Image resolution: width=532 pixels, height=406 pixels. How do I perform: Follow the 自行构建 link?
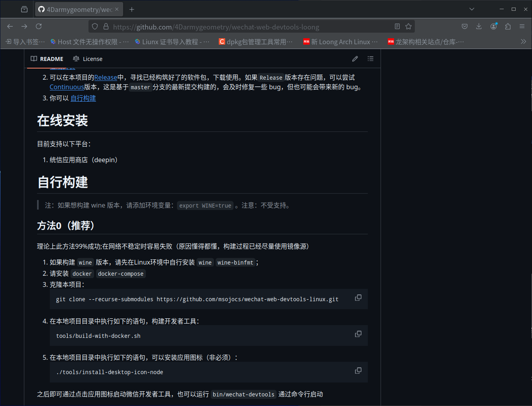point(83,98)
